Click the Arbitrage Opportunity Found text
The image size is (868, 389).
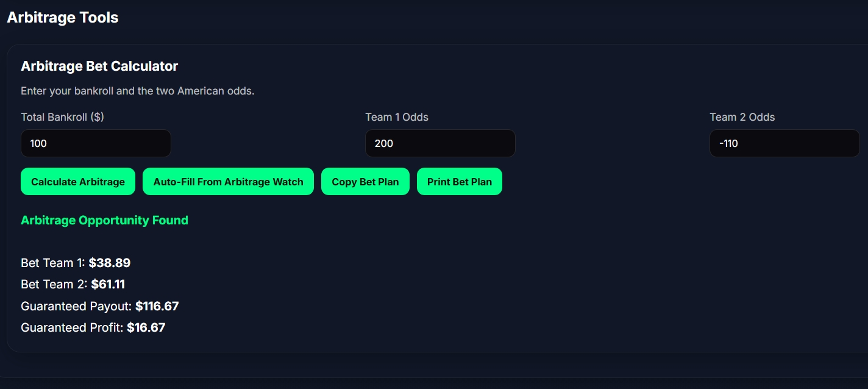[x=104, y=220]
